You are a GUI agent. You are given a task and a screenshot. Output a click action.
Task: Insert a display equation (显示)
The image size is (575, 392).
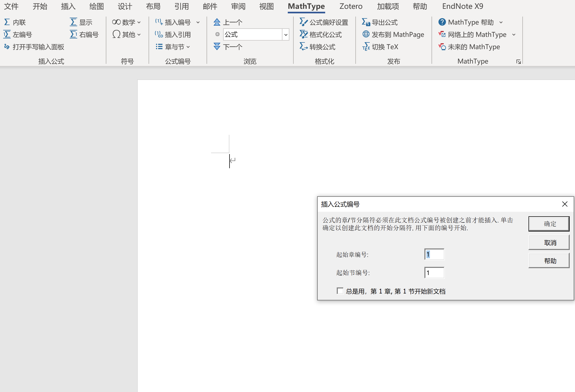[x=81, y=22]
